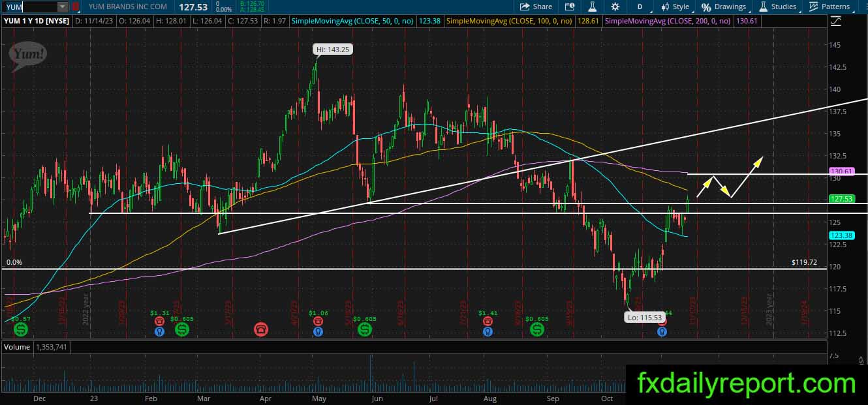This screenshot has width=868, height=405.
Task: Click the lightbulb icon under $1.41
Action: tap(488, 331)
